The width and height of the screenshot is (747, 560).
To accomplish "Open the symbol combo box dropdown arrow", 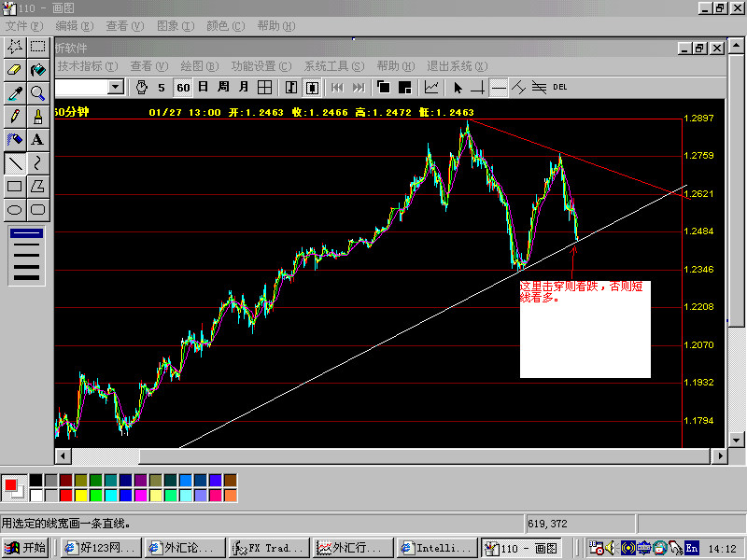I will click(115, 87).
